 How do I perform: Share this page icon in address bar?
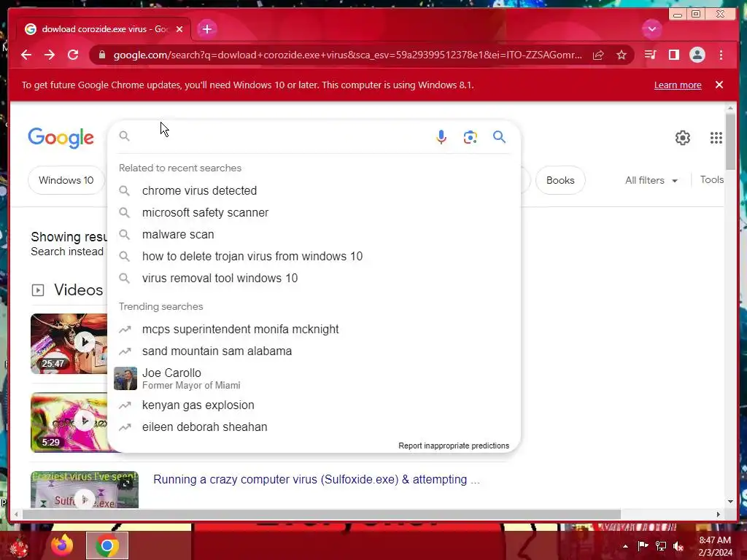[598, 55]
